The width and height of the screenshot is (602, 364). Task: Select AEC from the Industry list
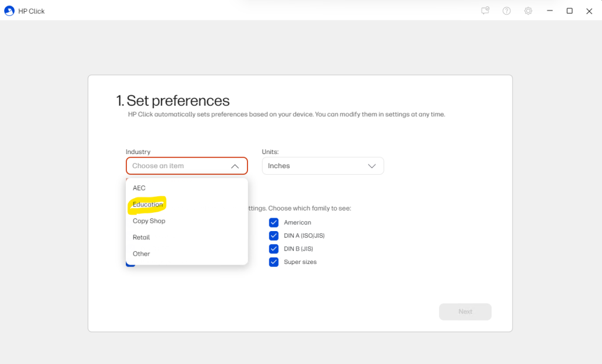[x=186, y=188]
